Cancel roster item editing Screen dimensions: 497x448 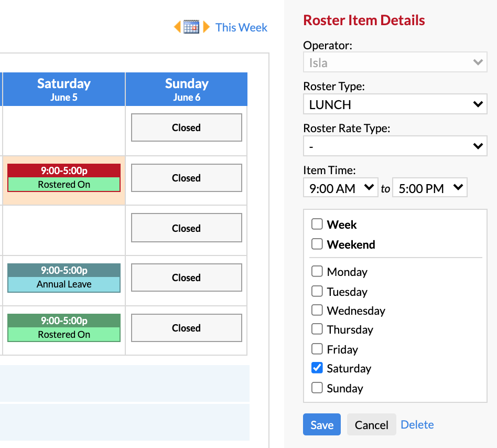(372, 424)
